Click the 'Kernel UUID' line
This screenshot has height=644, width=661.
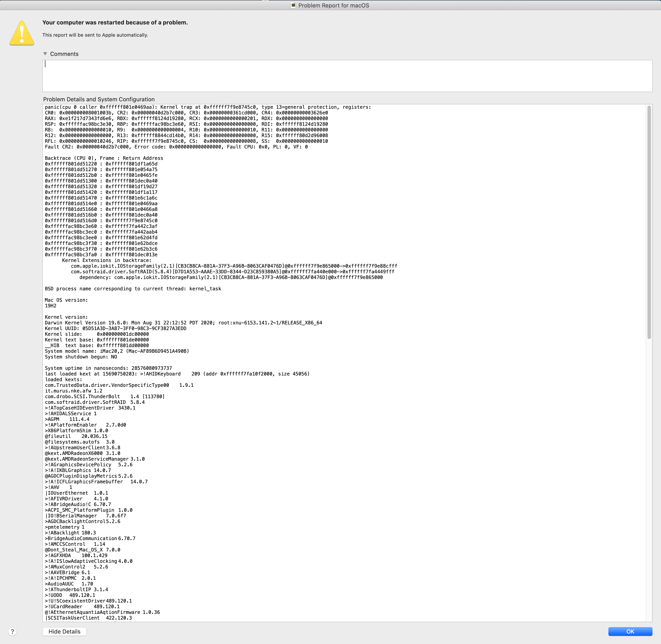(x=116, y=328)
